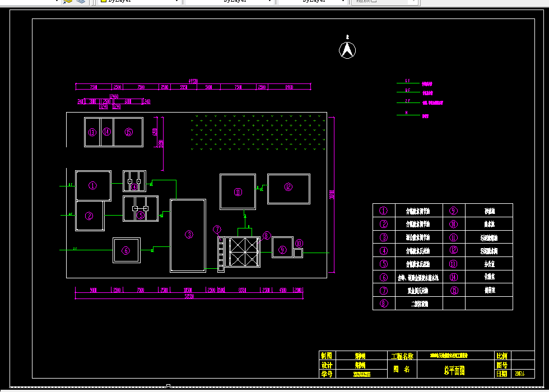Select circled 14 in the legend table

tap(453, 277)
